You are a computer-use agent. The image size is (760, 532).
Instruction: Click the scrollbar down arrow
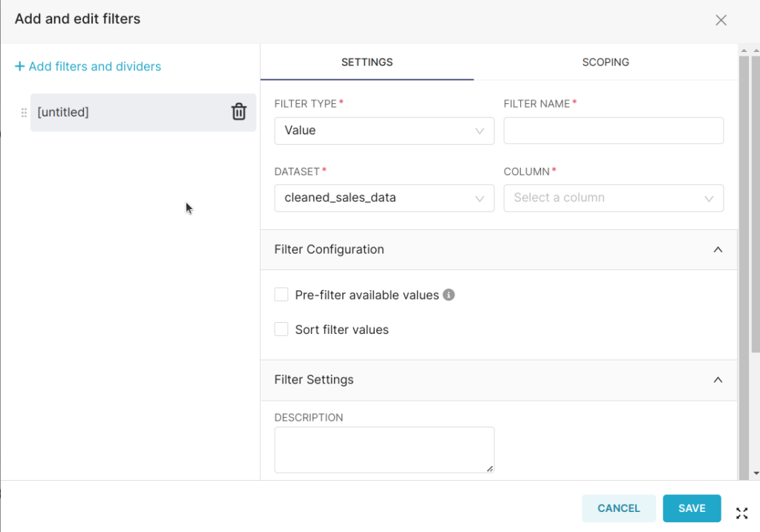tap(756, 473)
